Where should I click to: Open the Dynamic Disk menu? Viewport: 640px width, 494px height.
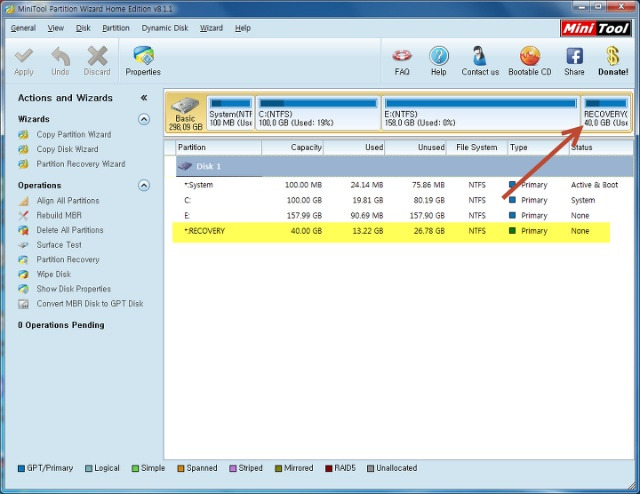[x=165, y=28]
